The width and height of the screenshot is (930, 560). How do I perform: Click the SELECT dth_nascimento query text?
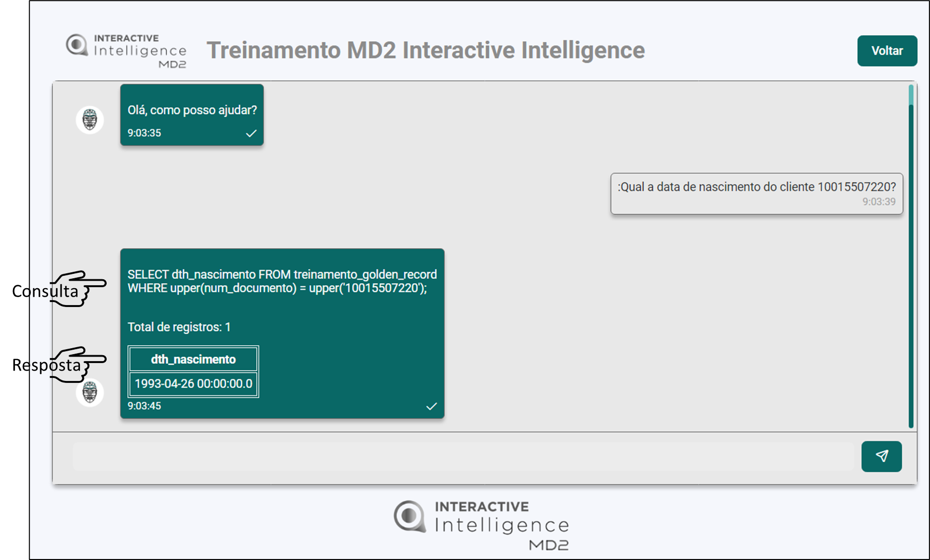click(282, 281)
